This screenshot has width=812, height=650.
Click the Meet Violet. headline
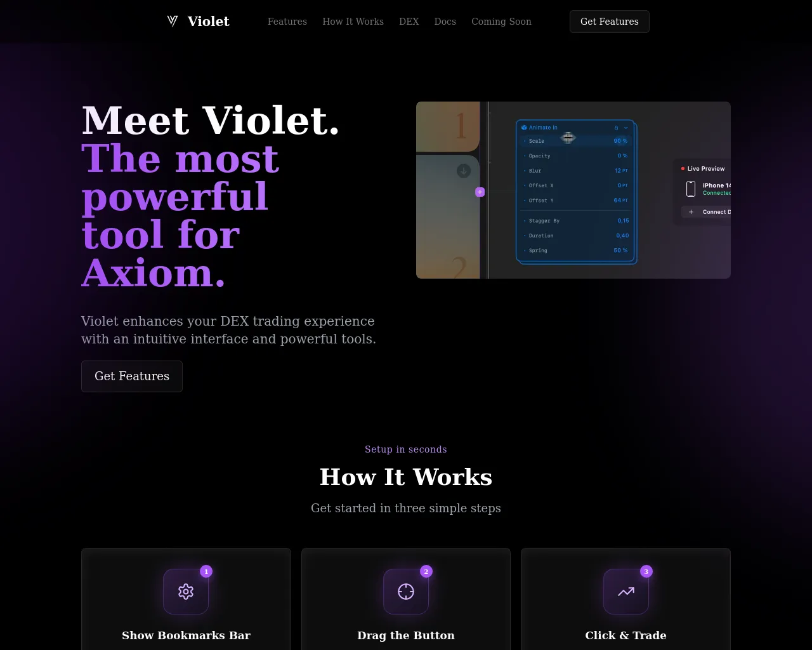pos(211,120)
